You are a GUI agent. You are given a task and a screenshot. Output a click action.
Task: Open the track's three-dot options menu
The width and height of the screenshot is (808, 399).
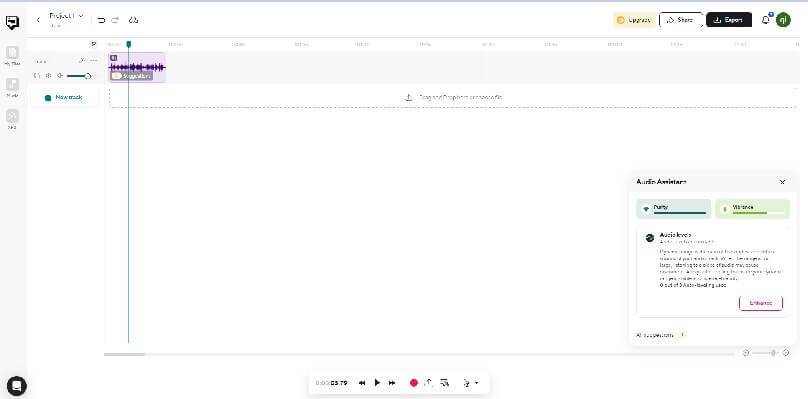pyautogui.click(x=93, y=61)
